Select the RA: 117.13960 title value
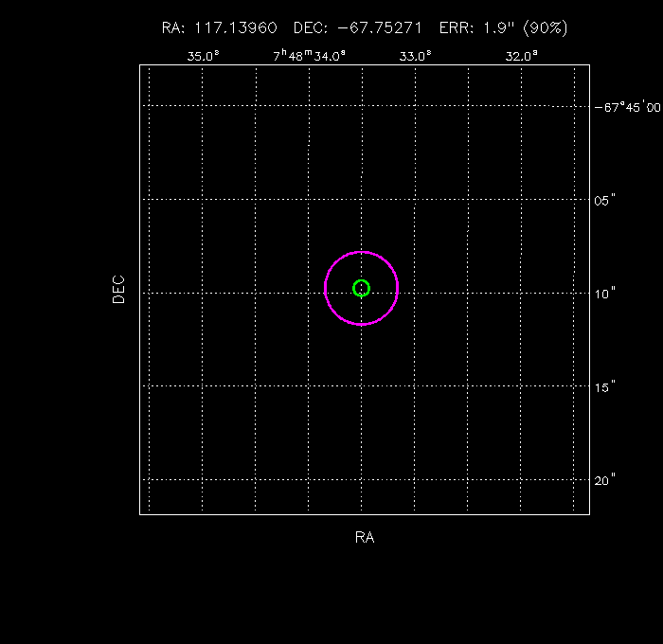This screenshot has width=663, height=644. click(220, 27)
